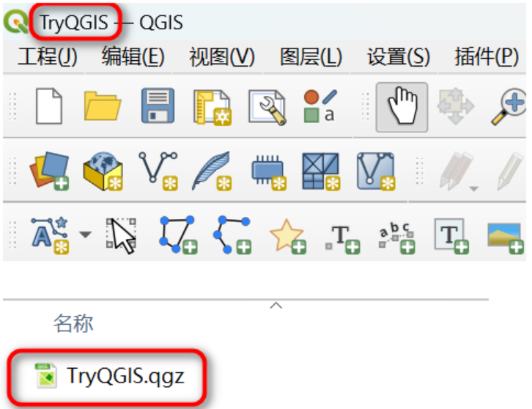Screen dimensions: 532x409
Task: Choose Create Text Annotation at Point
Action: pyautogui.click(x=342, y=239)
